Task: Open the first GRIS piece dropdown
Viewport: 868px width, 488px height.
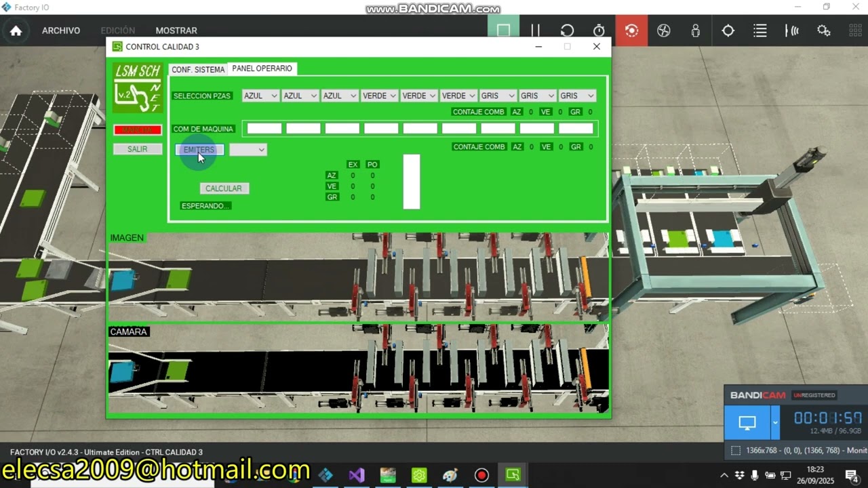Action: [498, 96]
